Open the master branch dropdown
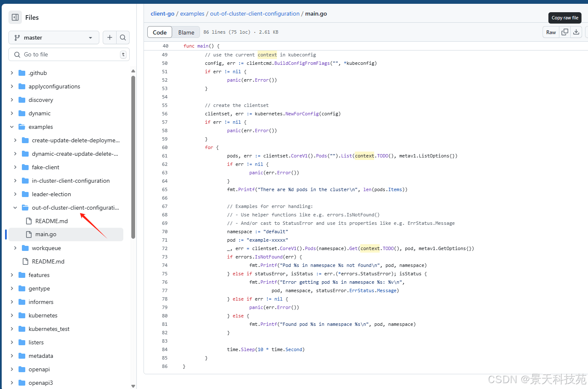 click(53, 37)
